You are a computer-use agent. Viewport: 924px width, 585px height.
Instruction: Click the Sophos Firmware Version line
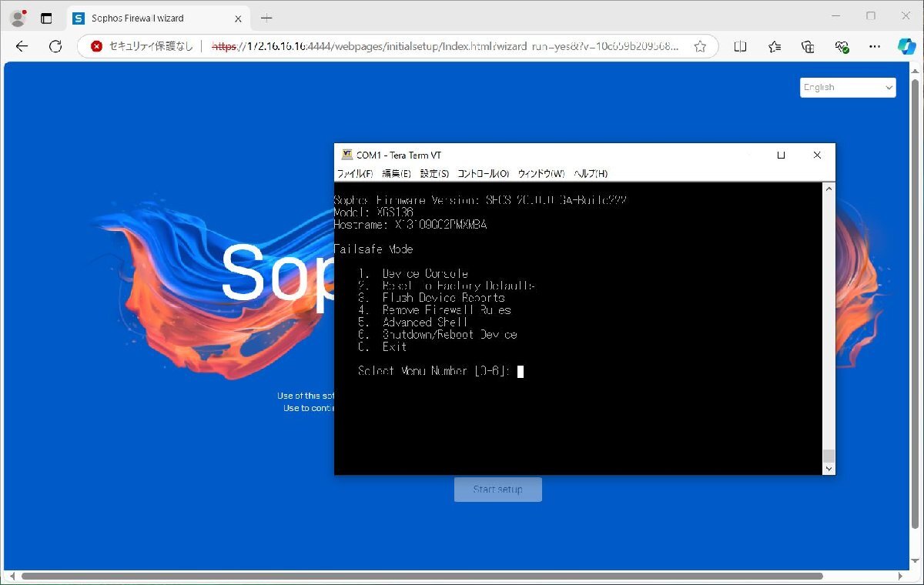tap(480, 200)
